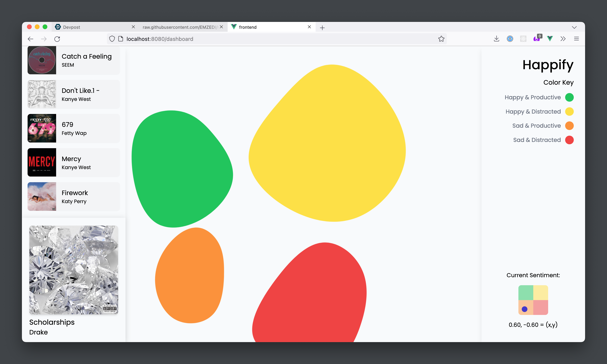Image resolution: width=607 pixels, height=364 pixels.
Task: Close the frontend tab
Action: (x=309, y=27)
